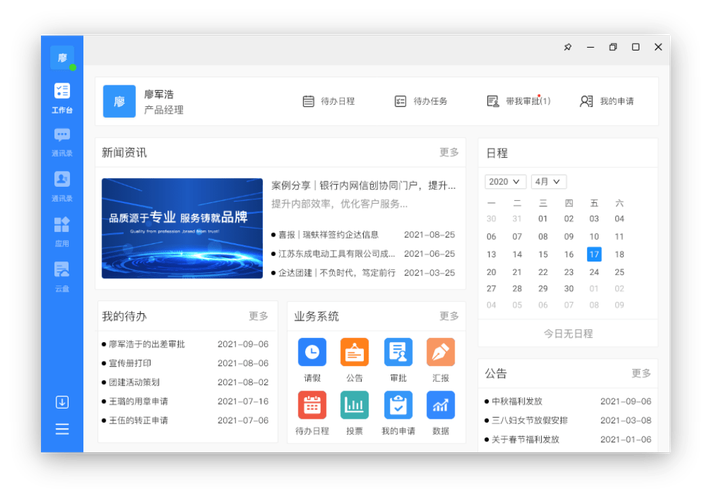Open 带我审批(1) in the header card

pyautogui.click(x=519, y=101)
